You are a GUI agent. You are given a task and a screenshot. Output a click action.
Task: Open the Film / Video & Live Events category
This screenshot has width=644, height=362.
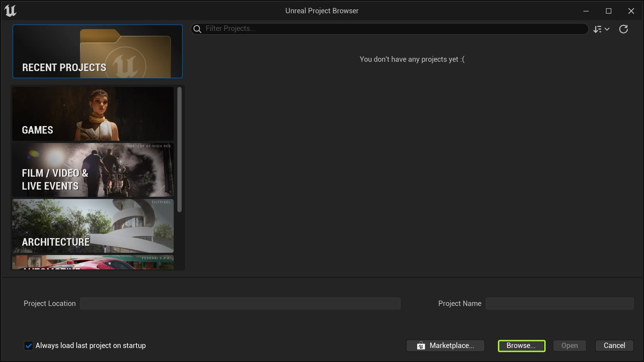click(x=93, y=170)
